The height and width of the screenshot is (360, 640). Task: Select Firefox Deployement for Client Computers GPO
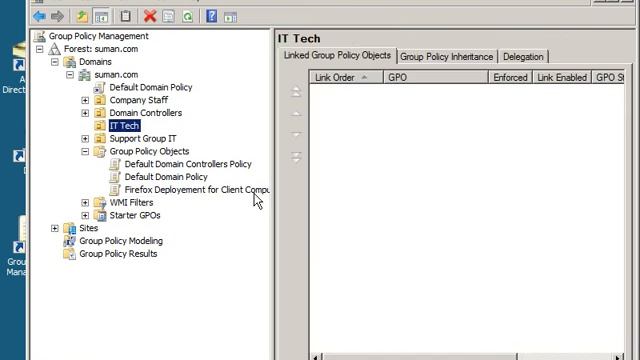196,190
